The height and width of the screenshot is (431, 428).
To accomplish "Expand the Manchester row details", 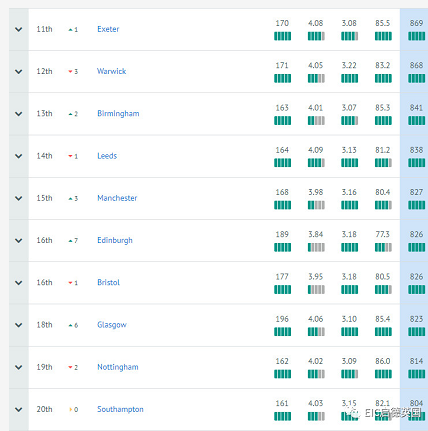I will [19, 198].
